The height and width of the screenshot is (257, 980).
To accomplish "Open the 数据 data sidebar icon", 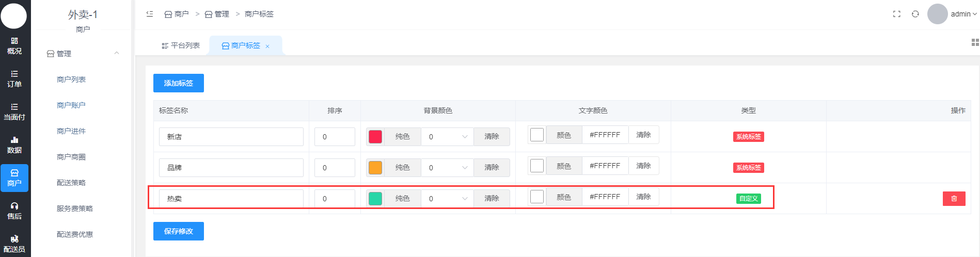I will click(14, 144).
